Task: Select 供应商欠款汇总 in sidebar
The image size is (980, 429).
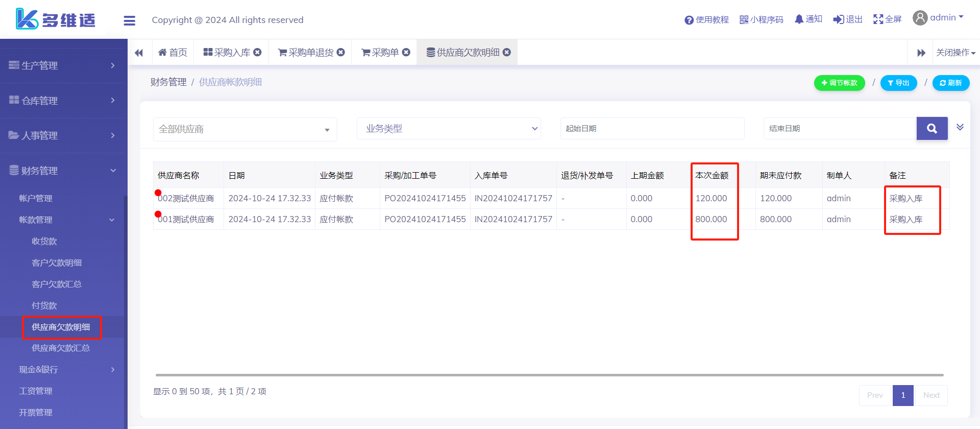Action: click(x=61, y=348)
